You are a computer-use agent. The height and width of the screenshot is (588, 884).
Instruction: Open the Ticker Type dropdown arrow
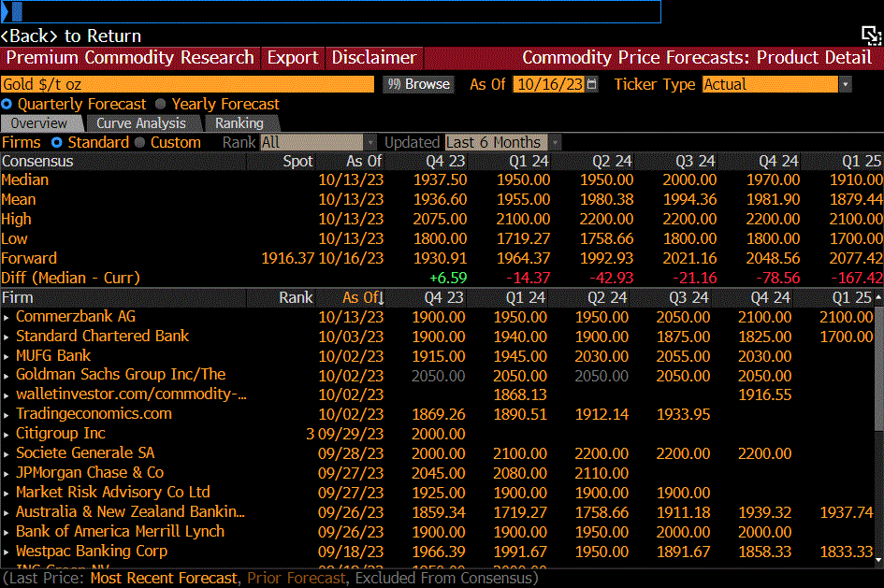(x=845, y=84)
